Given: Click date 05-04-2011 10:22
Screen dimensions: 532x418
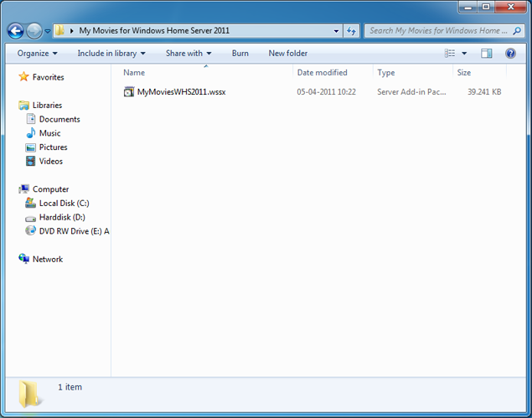Looking at the screenshot, I should (x=326, y=92).
